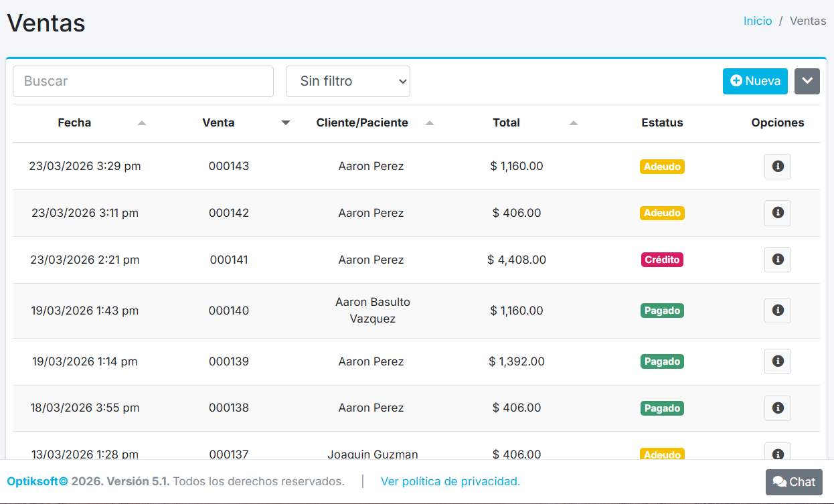This screenshot has width=834, height=504.
Task: Click info icon for sale 000141
Action: pos(777,260)
